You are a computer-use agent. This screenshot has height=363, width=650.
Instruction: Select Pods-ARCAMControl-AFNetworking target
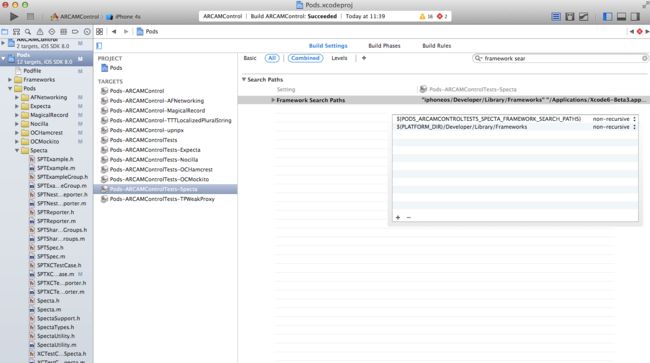pos(153,101)
